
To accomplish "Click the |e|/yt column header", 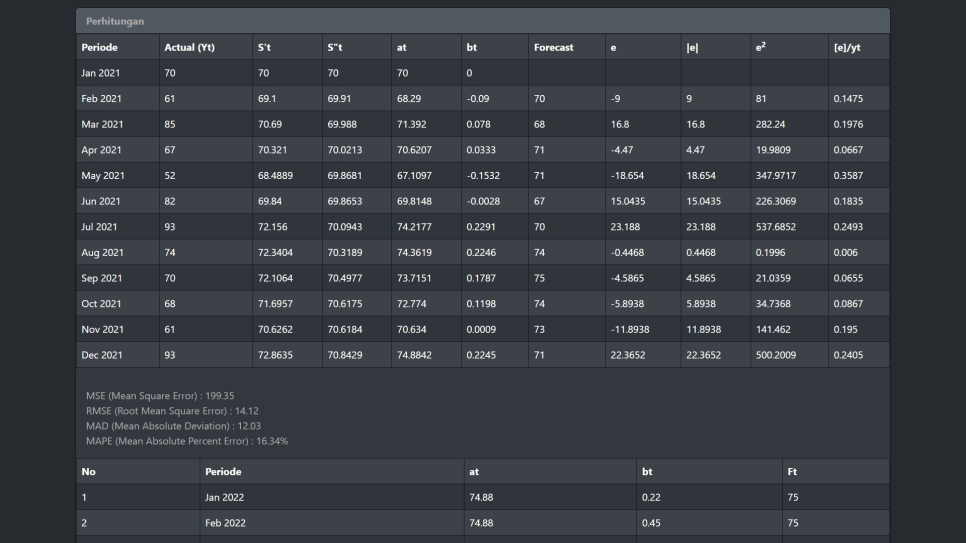I will (x=846, y=47).
